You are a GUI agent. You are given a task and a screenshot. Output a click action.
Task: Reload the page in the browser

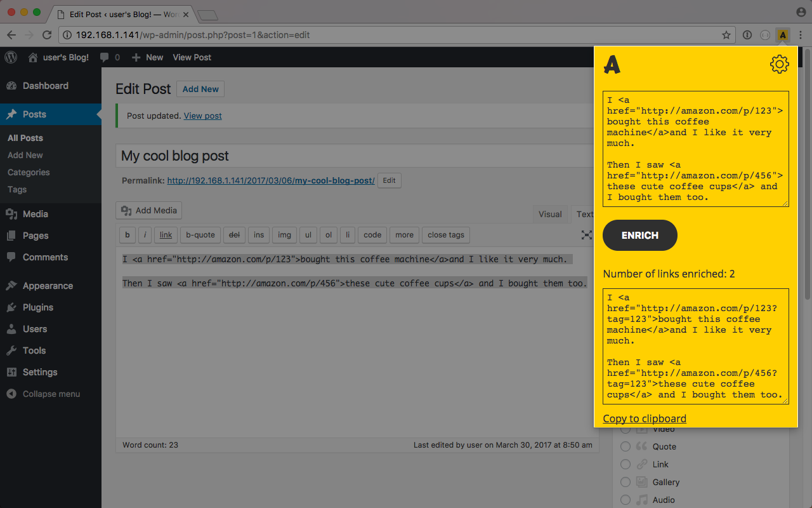(47, 35)
